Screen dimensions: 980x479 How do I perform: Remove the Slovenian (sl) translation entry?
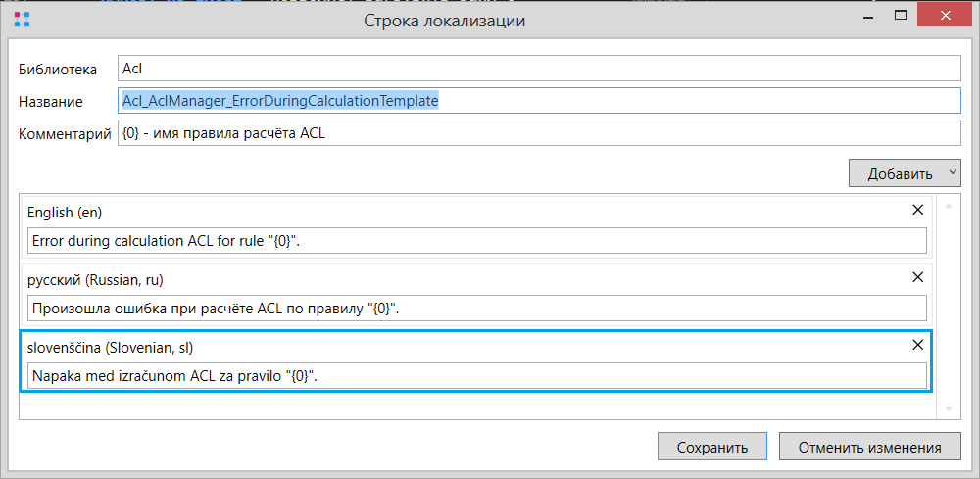coord(917,345)
